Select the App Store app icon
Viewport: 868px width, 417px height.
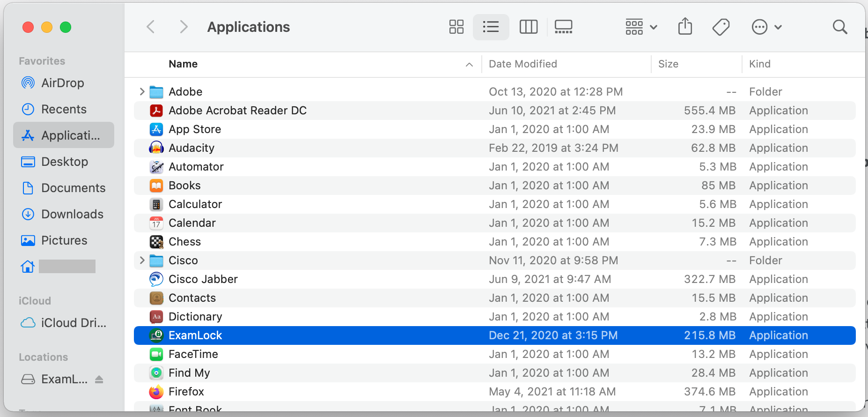[x=156, y=129]
